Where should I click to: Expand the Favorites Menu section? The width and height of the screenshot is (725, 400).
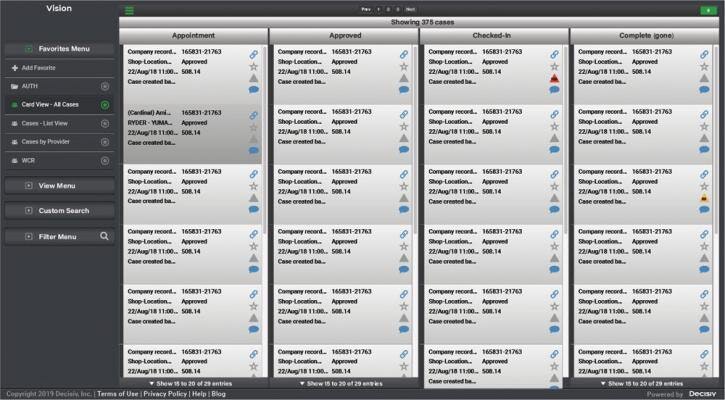[x=59, y=48]
